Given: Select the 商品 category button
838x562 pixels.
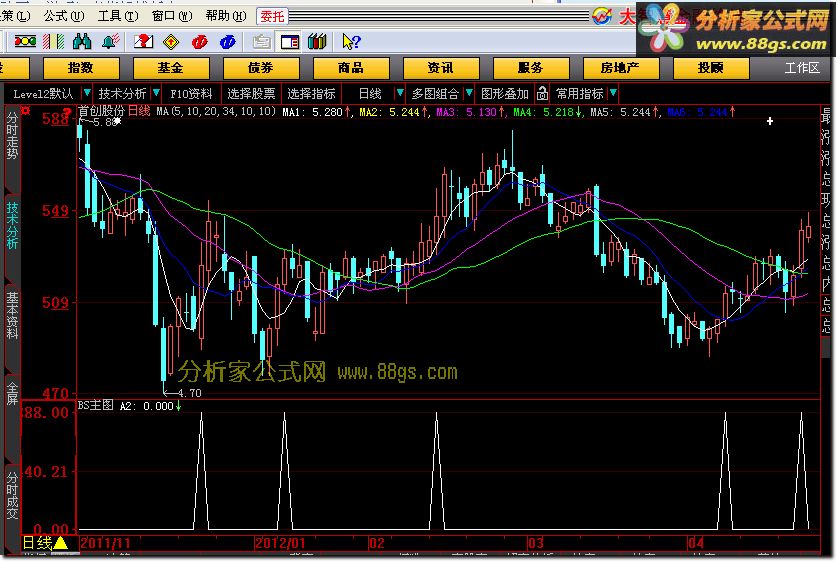Looking at the screenshot, I should tap(351, 68).
